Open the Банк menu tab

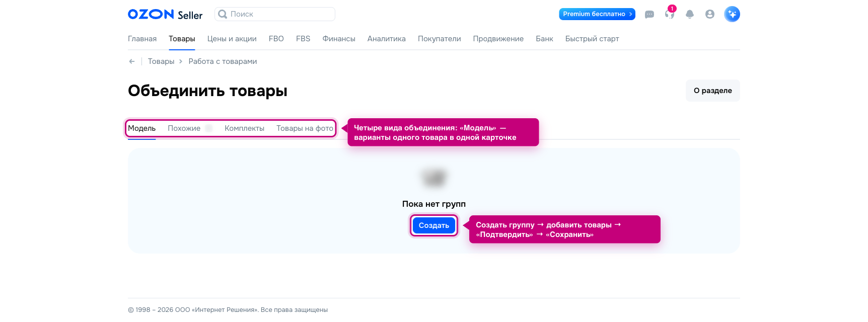[x=544, y=39]
